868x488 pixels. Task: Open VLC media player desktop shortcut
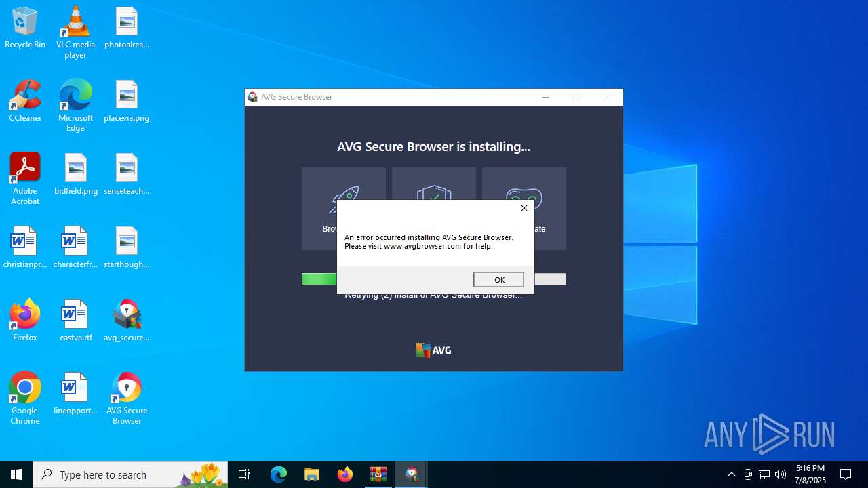(75, 33)
